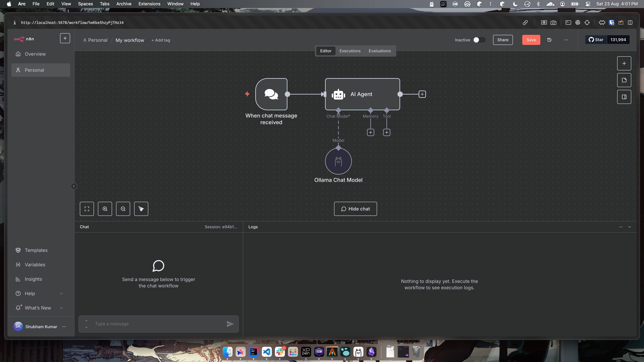Hide chat using the Hide chat button
644x362 pixels.
pos(355,209)
